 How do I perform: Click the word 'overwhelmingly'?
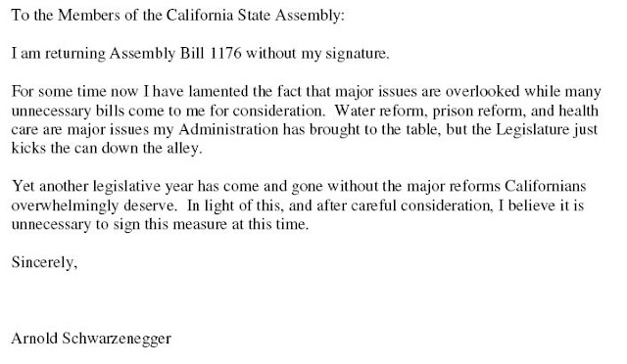click(x=65, y=206)
